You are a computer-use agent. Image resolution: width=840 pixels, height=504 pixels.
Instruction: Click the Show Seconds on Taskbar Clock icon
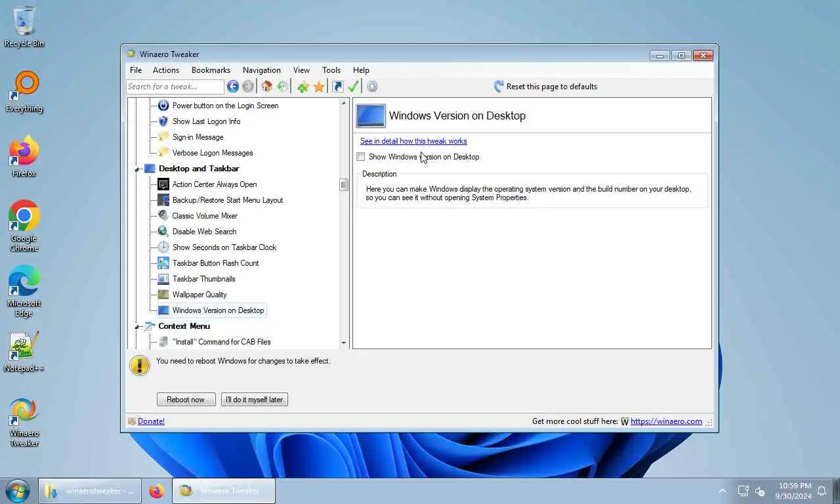click(x=163, y=247)
